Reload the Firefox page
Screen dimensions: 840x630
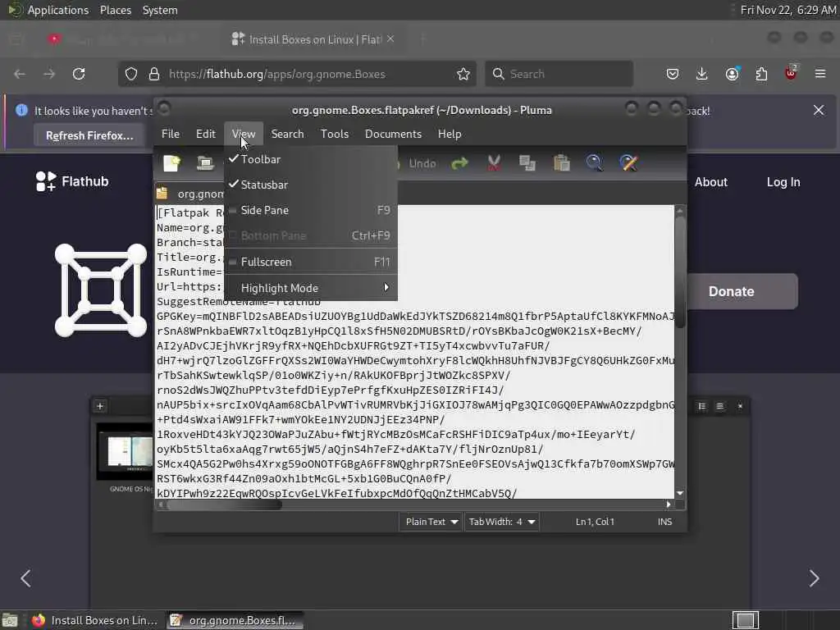pyautogui.click(x=79, y=74)
